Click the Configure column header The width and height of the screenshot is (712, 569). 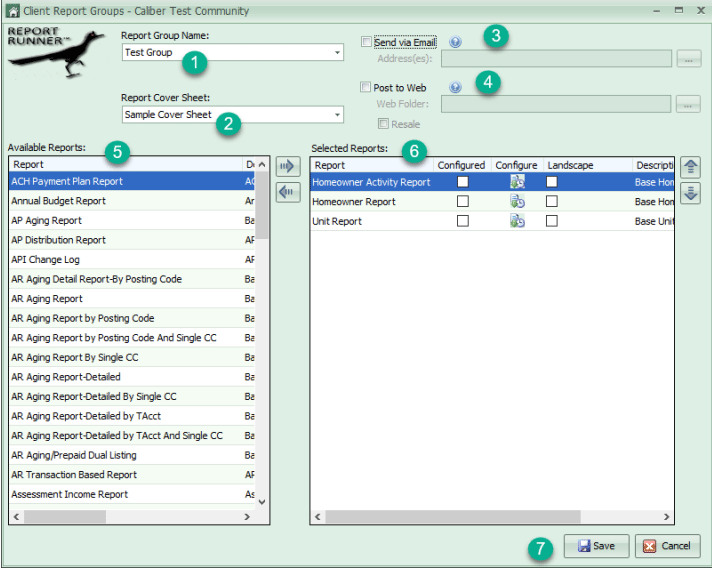tap(517, 165)
